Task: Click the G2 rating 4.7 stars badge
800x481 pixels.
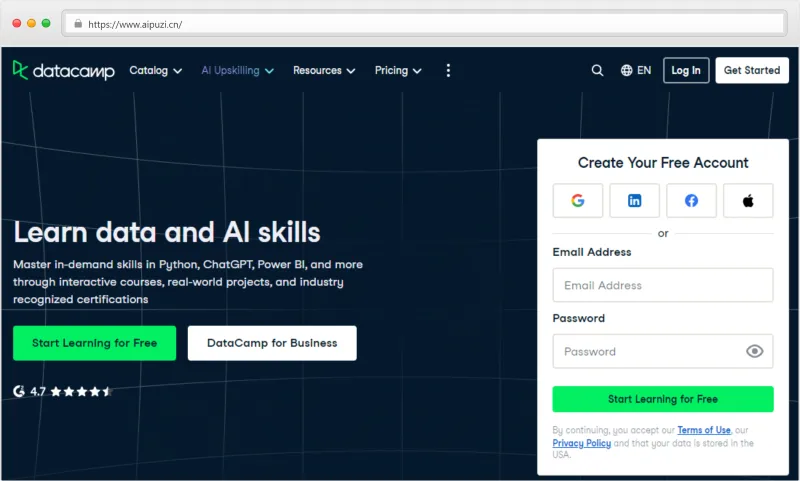Action: coord(62,391)
